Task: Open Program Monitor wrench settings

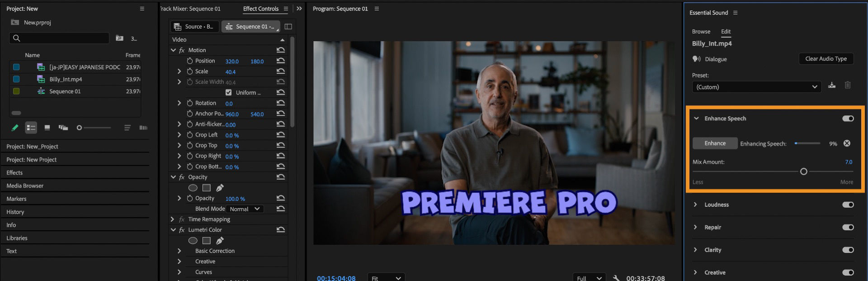Action: click(x=616, y=278)
